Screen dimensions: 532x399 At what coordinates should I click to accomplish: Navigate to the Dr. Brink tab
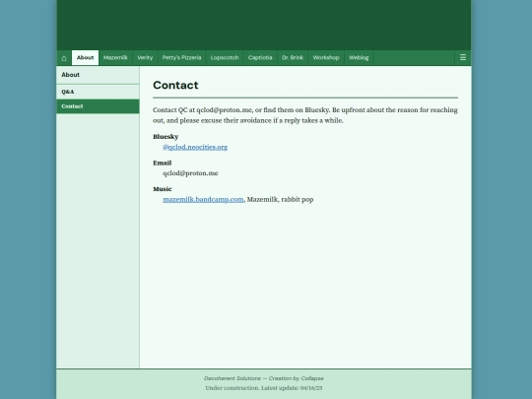[293, 58]
